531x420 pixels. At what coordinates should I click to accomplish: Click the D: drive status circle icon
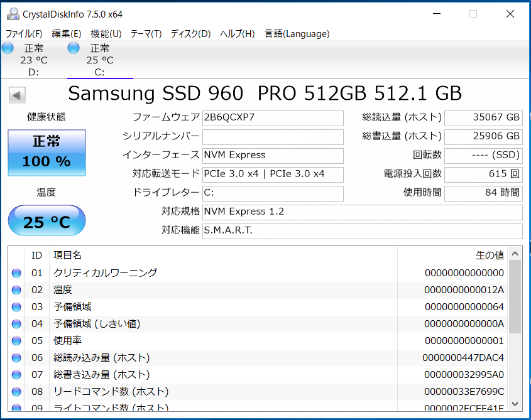(x=8, y=48)
